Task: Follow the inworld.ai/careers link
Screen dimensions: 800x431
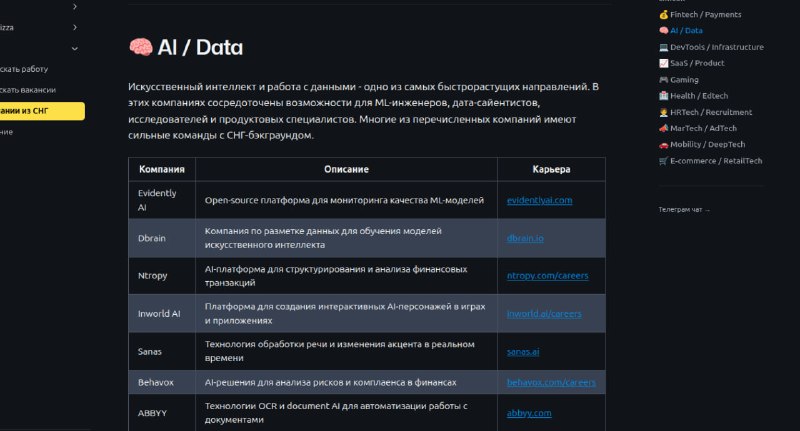Action: (x=544, y=314)
